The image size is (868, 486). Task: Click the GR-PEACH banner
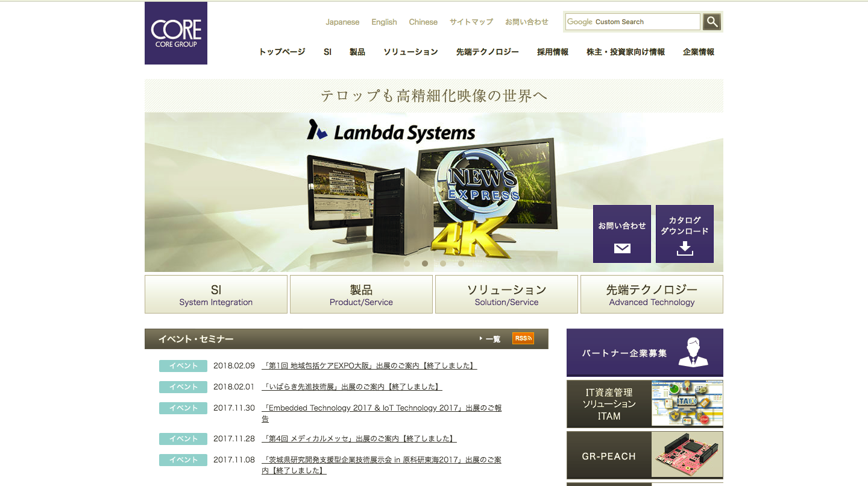click(x=645, y=455)
